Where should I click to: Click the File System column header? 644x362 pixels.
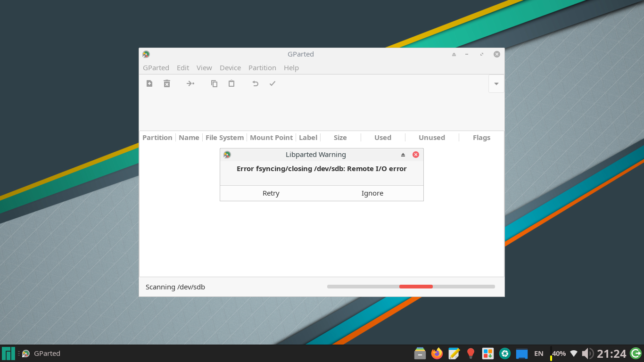click(x=224, y=138)
